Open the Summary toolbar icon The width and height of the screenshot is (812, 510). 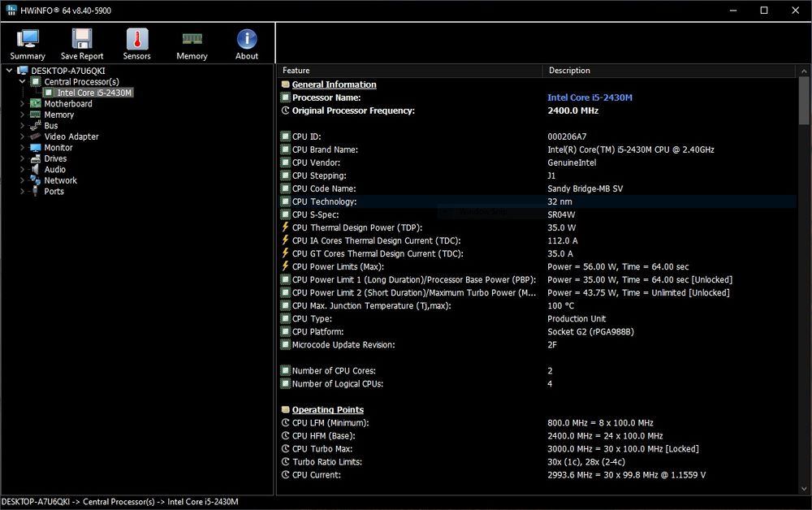point(28,39)
